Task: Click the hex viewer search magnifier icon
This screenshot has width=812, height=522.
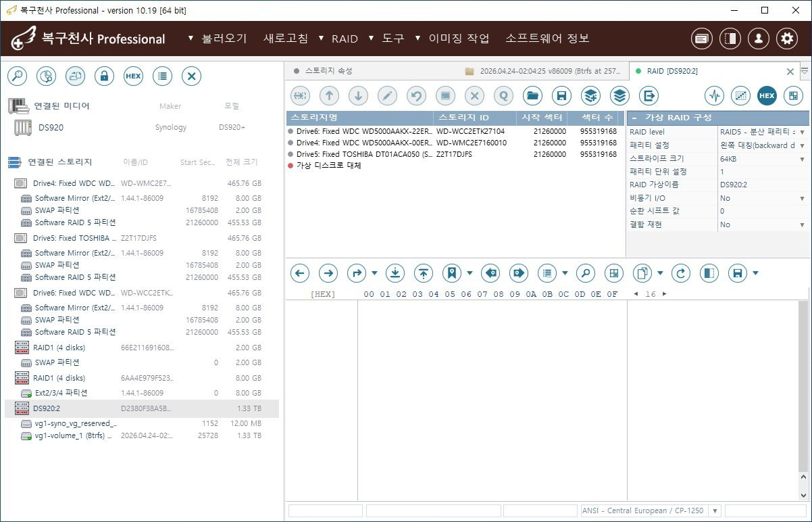Action: 585,273
